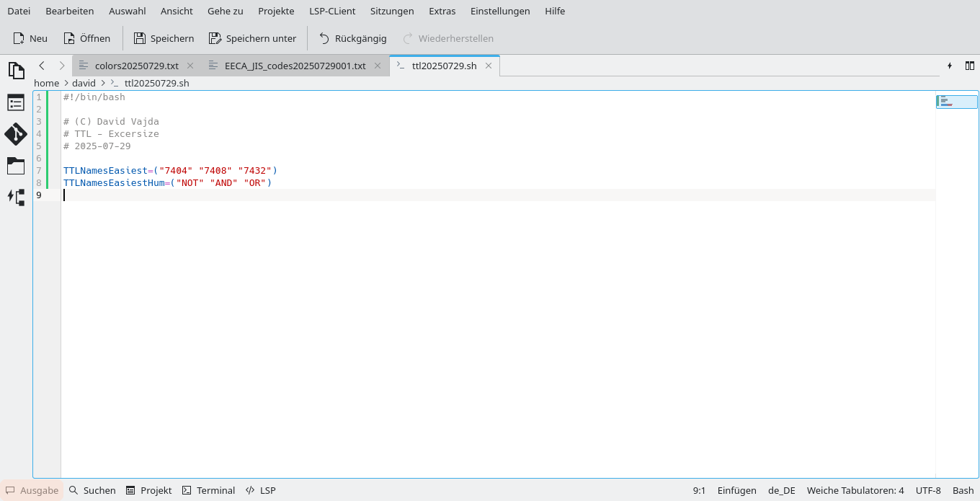Screen dimensions: 980x501
Task: Toggle the Ausgabe output panel
Action: click(x=32, y=490)
